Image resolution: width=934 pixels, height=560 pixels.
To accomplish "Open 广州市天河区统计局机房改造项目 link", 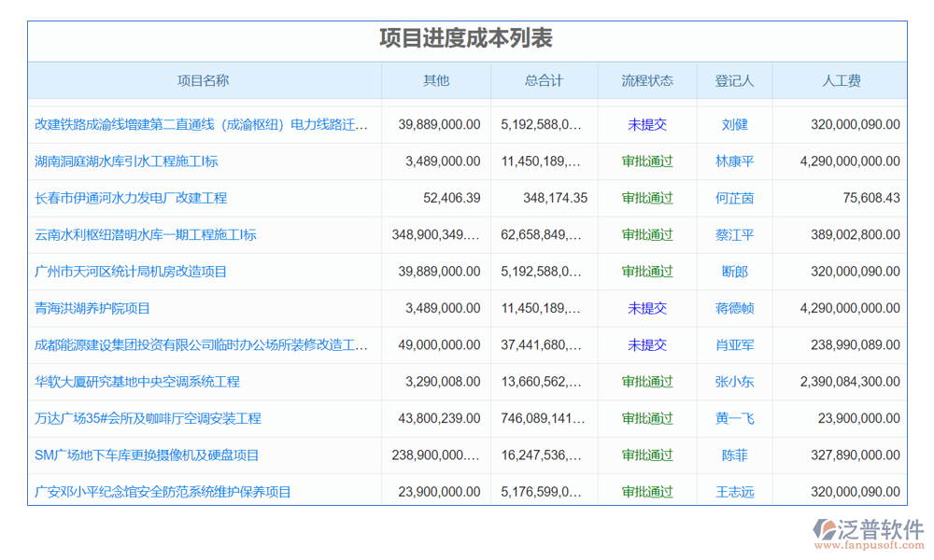I will [131, 272].
